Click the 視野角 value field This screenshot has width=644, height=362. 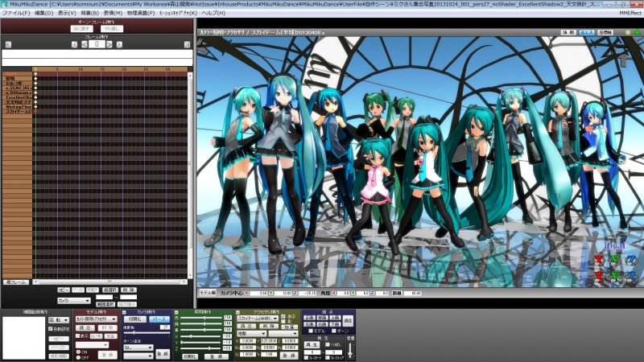[165, 327]
